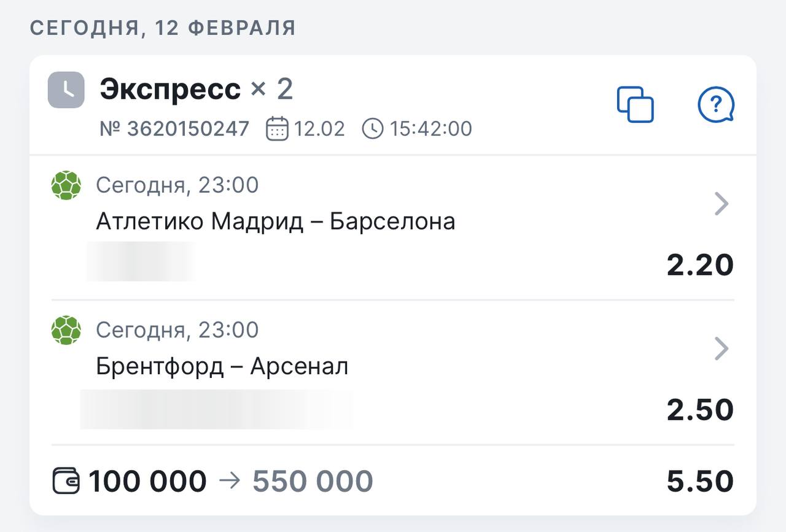786x532 pixels.
Task: Click the copy bet slip icon
Action: [635, 105]
